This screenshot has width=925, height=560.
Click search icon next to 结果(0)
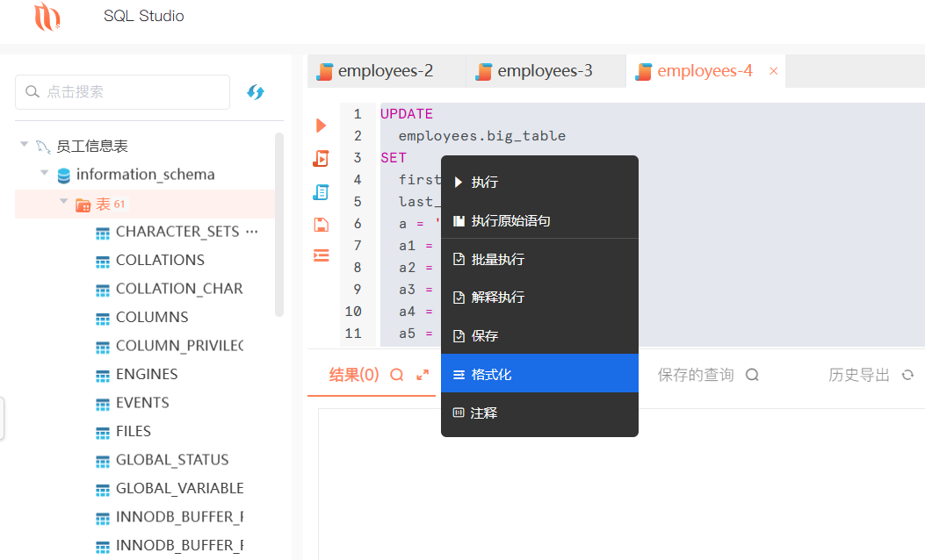pos(397,375)
